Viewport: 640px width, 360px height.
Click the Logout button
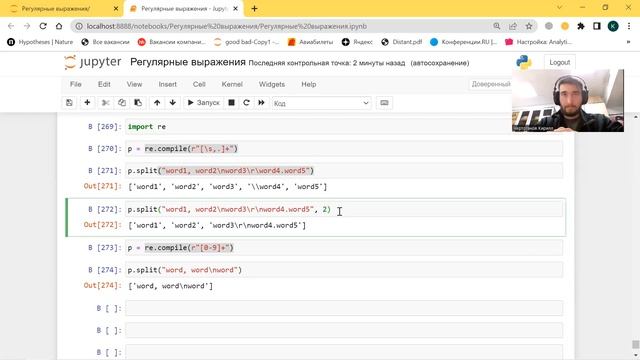pos(560,62)
